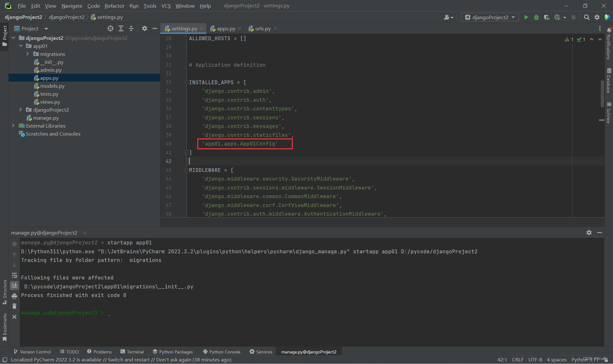Toggle the Project side tool button
Viewport: 613px width, 364px height.
coord(4,36)
